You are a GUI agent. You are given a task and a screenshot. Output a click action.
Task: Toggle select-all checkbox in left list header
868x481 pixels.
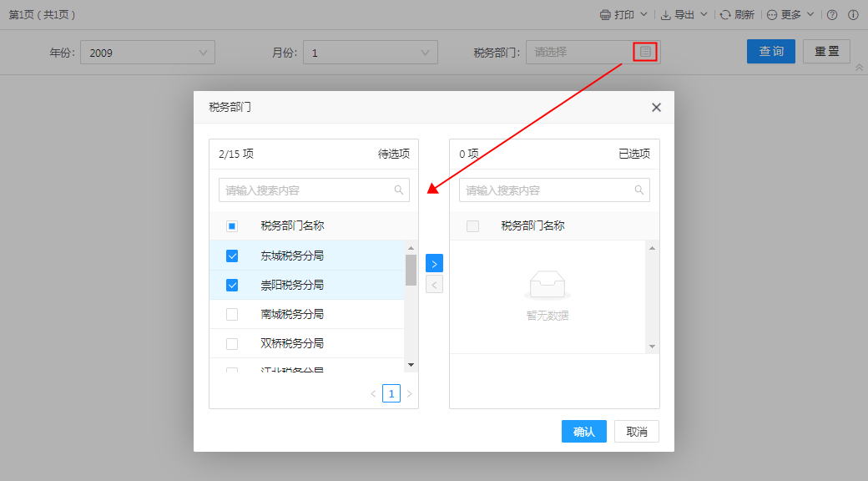(x=232, y=225)
